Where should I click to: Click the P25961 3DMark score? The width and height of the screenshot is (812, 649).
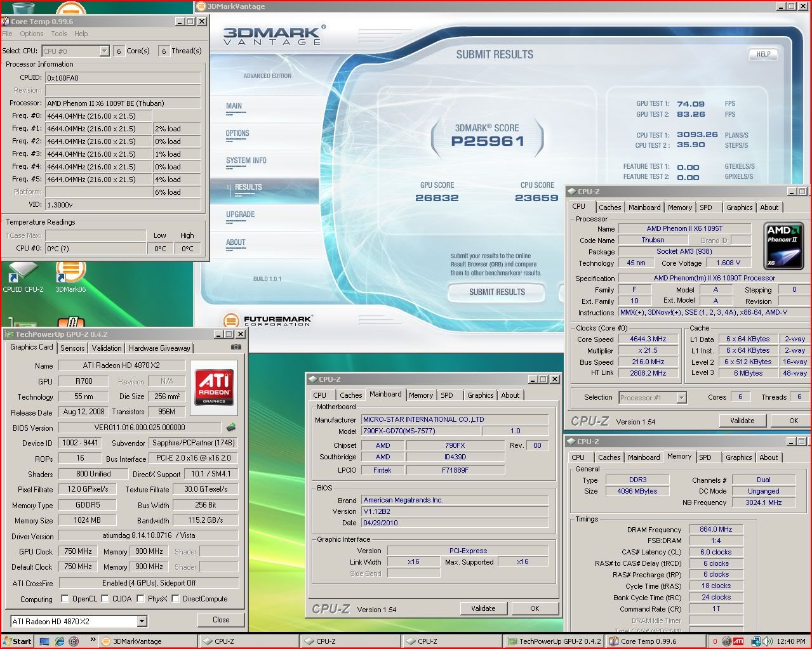(488, 141)
